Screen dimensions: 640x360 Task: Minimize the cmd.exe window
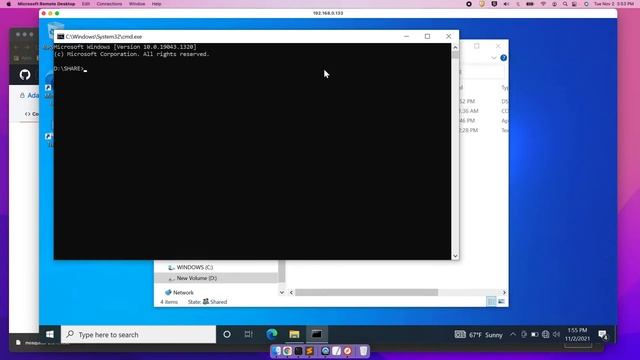(406, 36)
